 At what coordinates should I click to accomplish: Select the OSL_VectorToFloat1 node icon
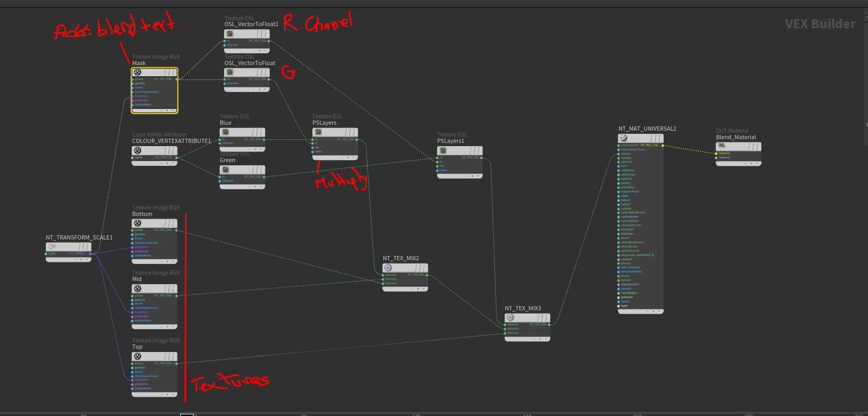[230, 34]
